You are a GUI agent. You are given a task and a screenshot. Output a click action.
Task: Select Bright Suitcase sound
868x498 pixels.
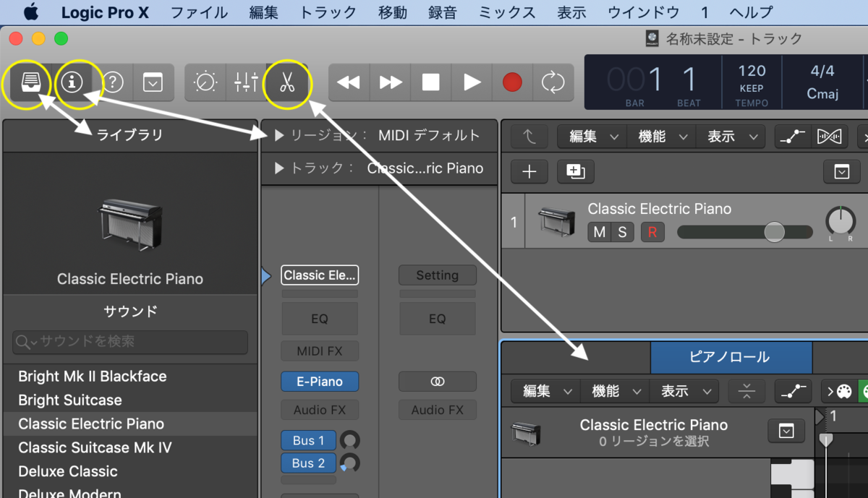point(130,400)
